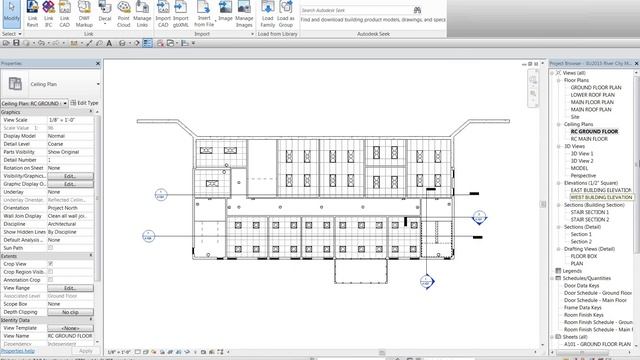Click the Open icon in quick access toolbar

pyautogui.click(x=6, y=43)
